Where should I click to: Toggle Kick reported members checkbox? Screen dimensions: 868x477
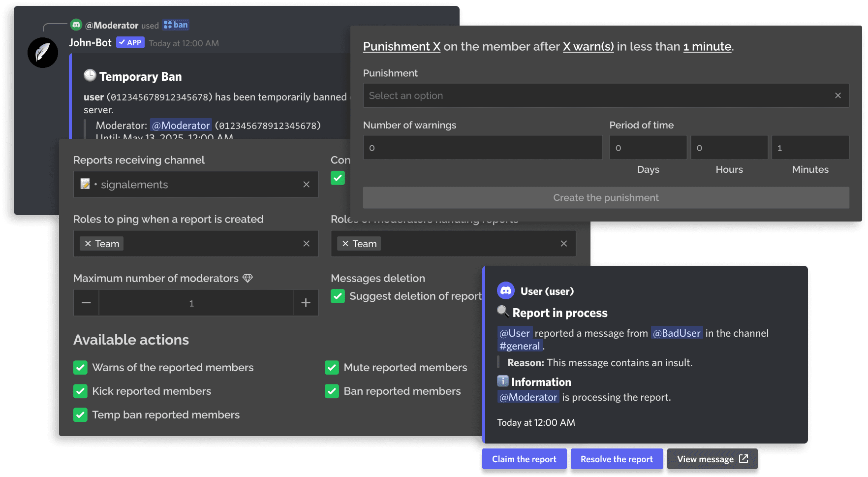pos(80,391)
